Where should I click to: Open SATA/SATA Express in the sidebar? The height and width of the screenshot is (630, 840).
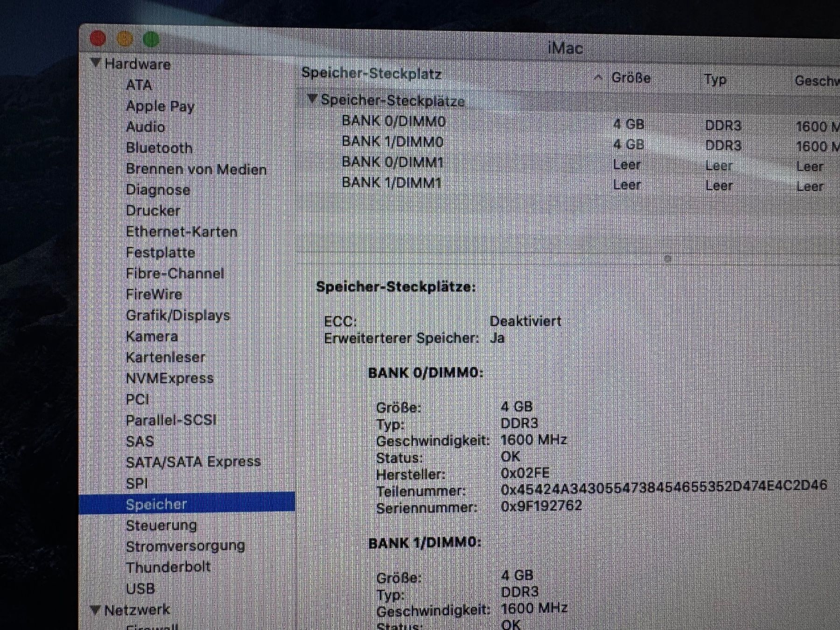(193, 462)
